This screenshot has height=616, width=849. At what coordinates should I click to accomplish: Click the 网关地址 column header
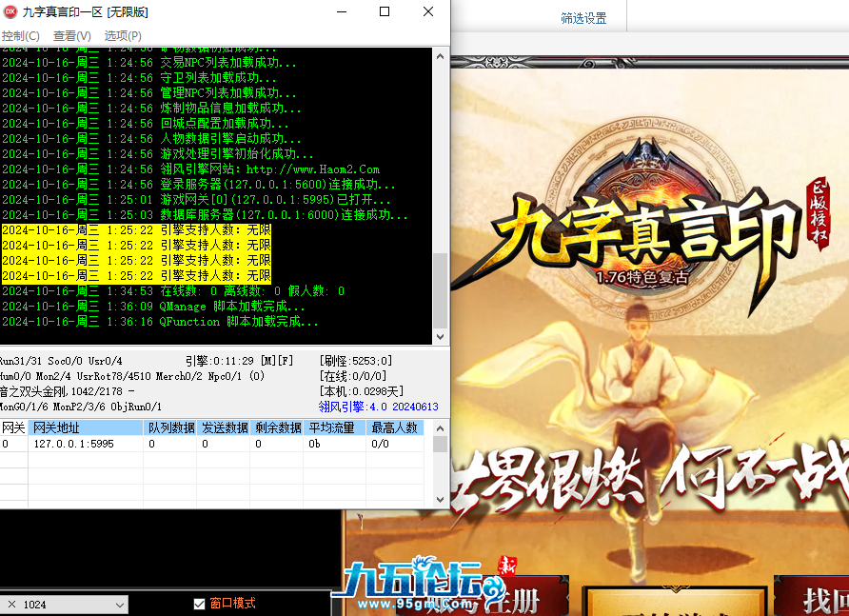click(x=86, y=427)
